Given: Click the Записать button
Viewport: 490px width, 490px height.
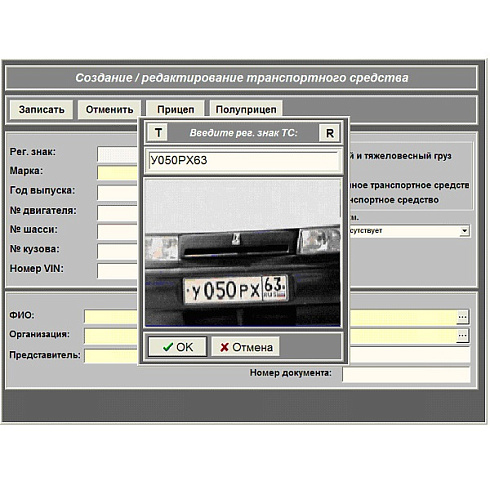Looking at the screenshot, I should tap(41, 110).
